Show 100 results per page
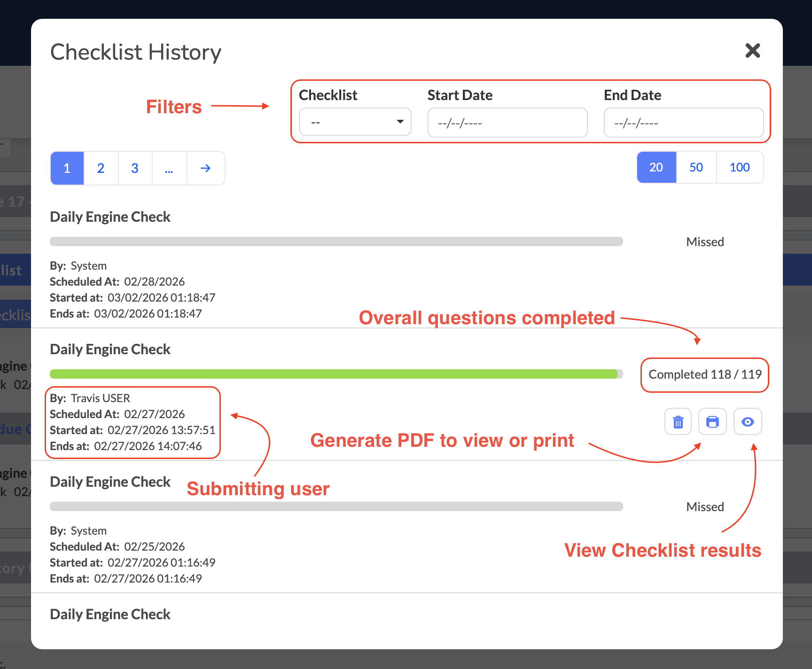 [740, 167]
